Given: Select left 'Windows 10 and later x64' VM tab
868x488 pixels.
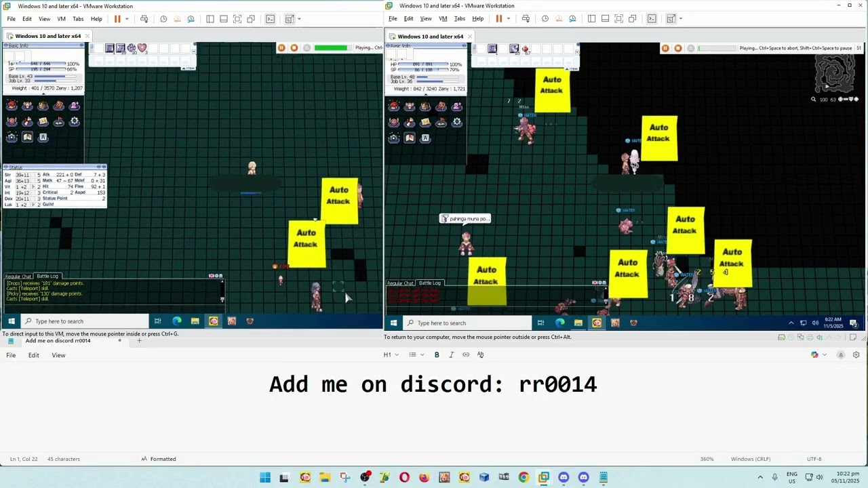Looking at the screenshot, I should coord(47,36).
